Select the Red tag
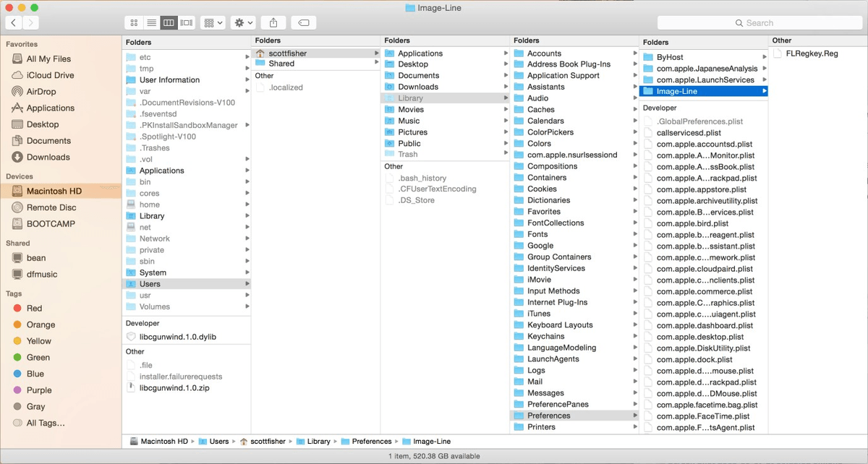The height and width of the screenshot is (464, 868). pos(34,308)
